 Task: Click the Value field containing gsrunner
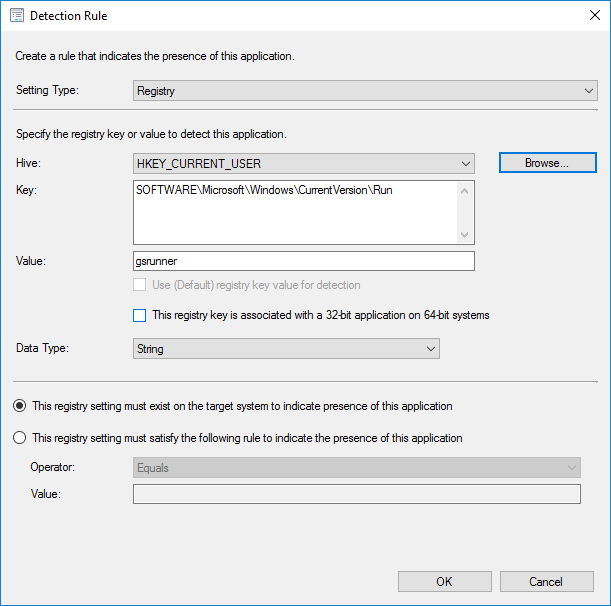coord(304,262)
